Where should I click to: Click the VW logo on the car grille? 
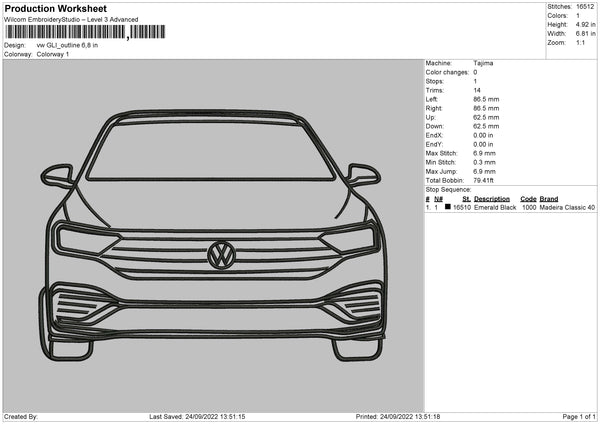[x=221, y=255]
